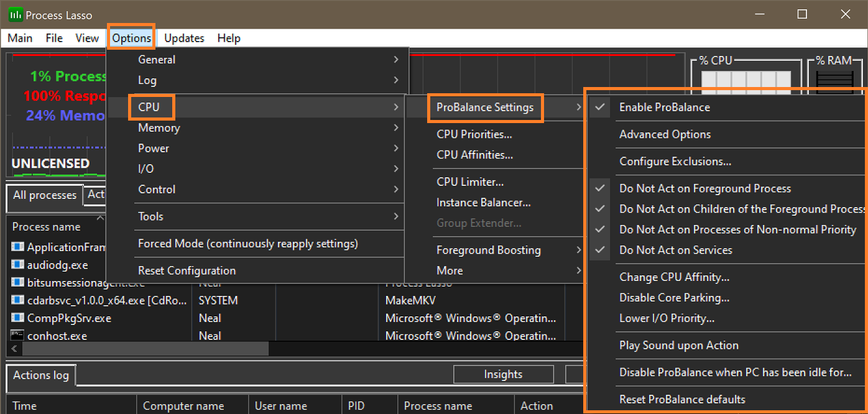The width and height of the screenshot is (868, 414).
Task: Open Configure Exclusions...
Action: click(x=675, y=162)
